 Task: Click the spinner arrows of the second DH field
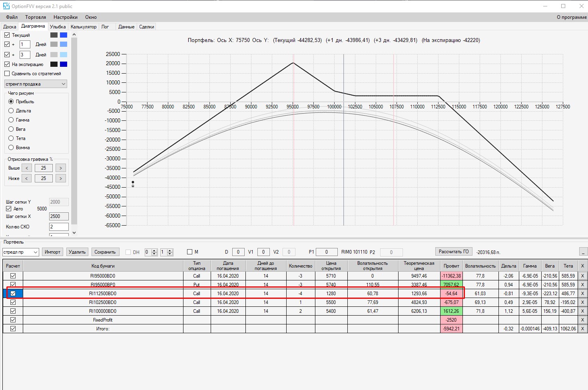click(x=170, y=252)
